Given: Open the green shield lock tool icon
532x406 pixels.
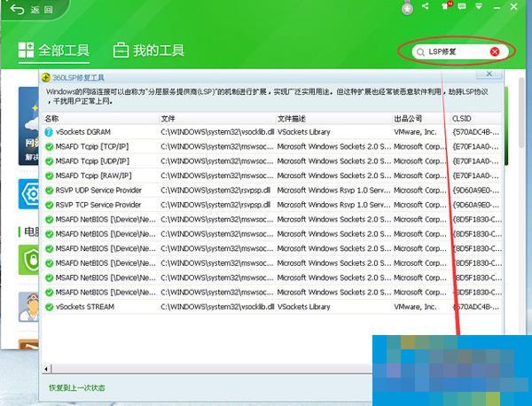Looking at the screenshot, I should 29,260.
